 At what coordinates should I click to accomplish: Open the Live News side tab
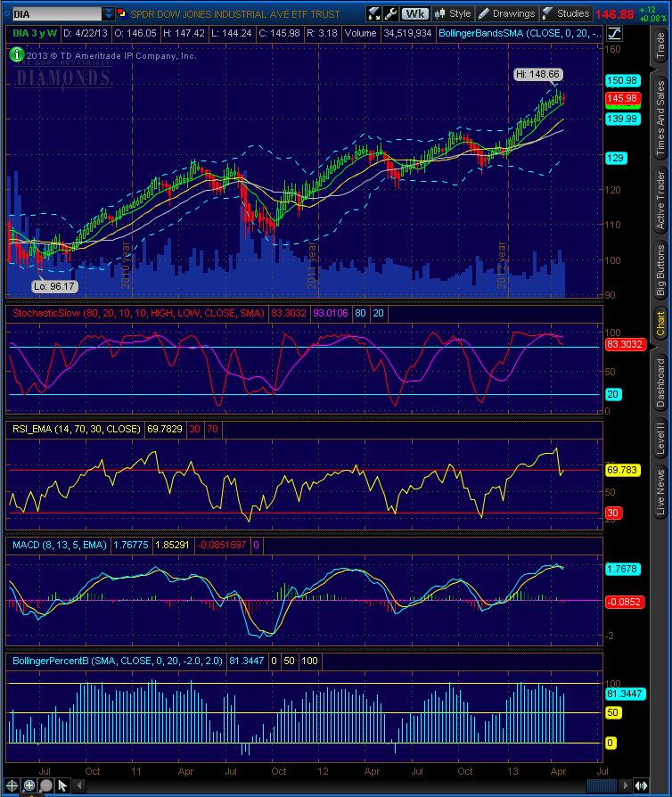[x=660, y=492]
